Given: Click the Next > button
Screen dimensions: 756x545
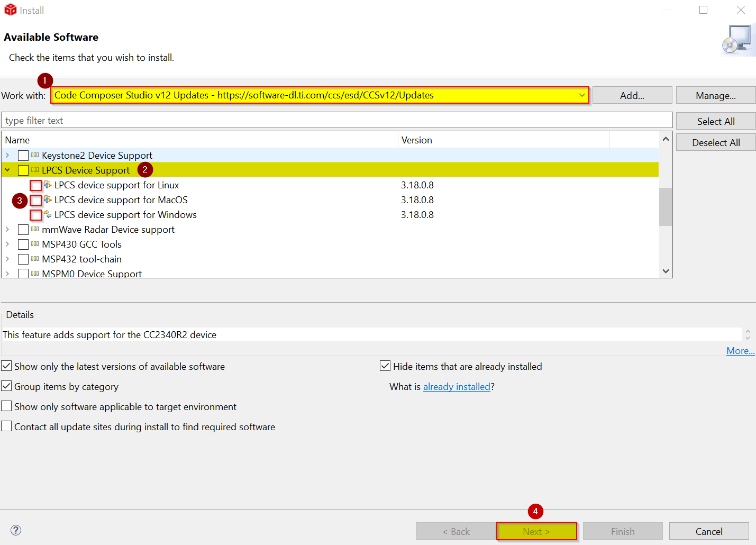Looking at the screenshot, I should pos(536,531).
